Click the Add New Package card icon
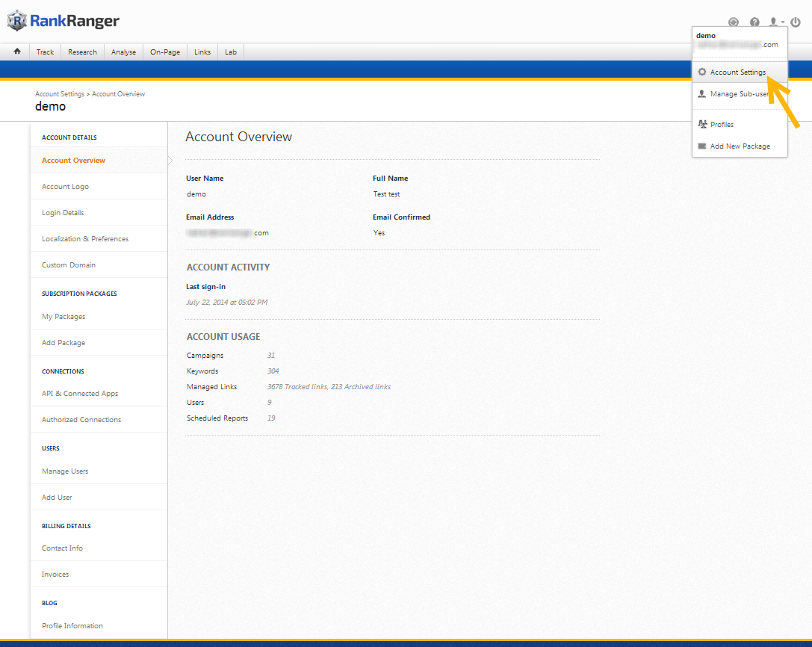This screenshot has height=647, width=812. pyautogui.click(x=702, y=146)
